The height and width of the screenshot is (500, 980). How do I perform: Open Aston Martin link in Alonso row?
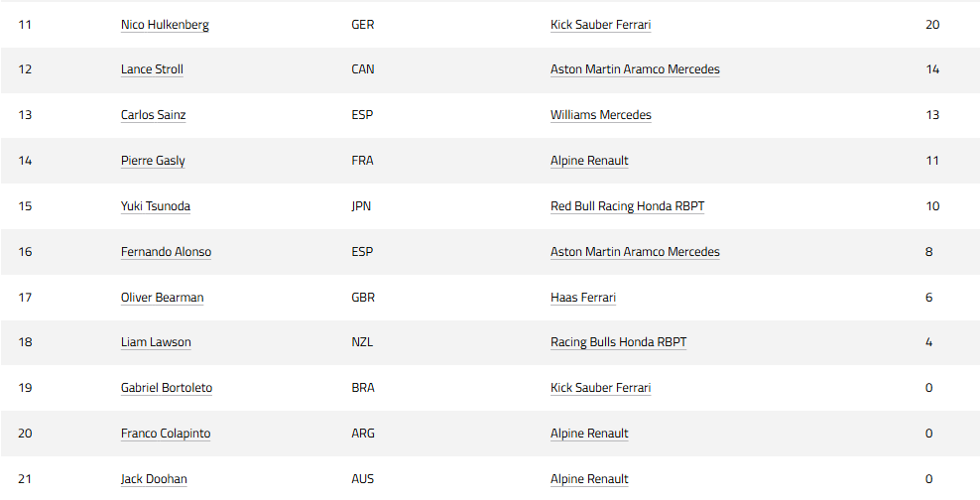click(635, 252)
